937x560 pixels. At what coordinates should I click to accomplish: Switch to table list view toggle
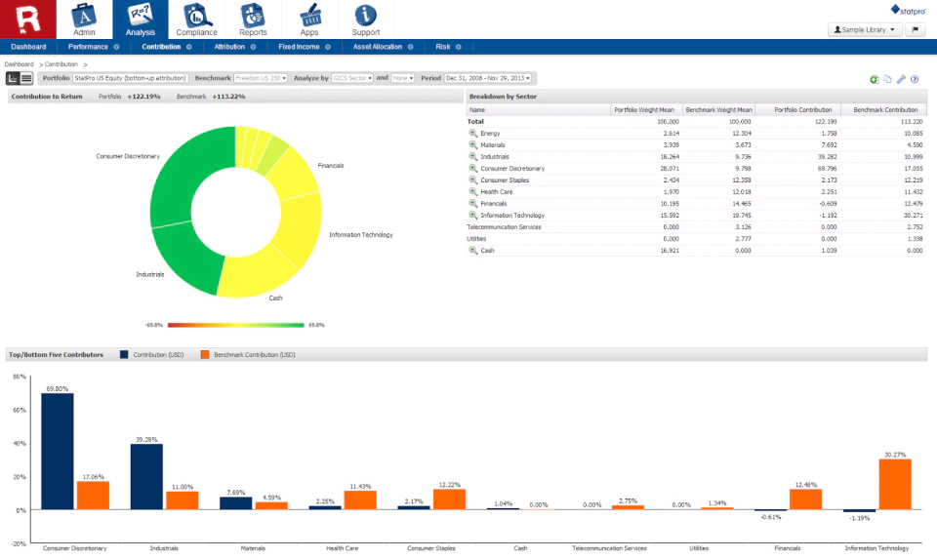[26, 78]
